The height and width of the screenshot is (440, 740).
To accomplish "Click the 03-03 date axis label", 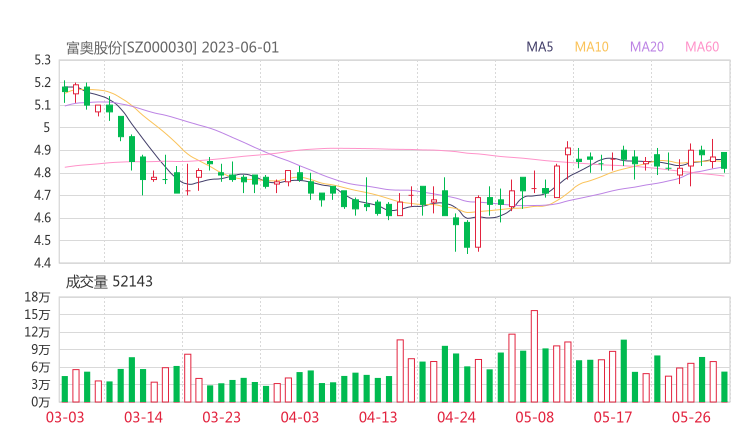I will pyautogui.click(x=65, y=417).
